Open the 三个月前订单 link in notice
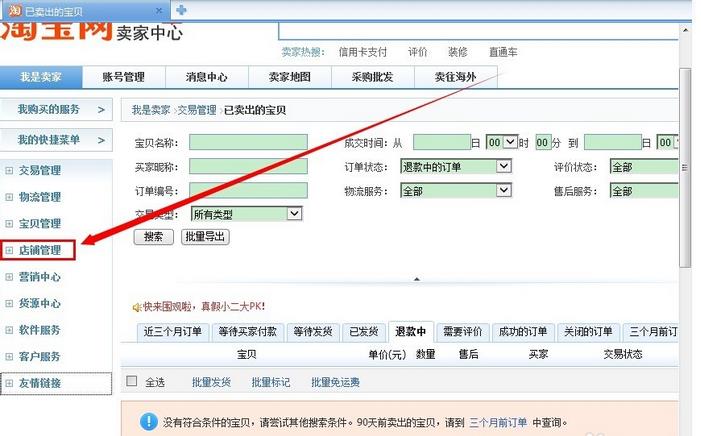Image resolution: width=701 pixels, height=436 pixels. pos(498,422)
